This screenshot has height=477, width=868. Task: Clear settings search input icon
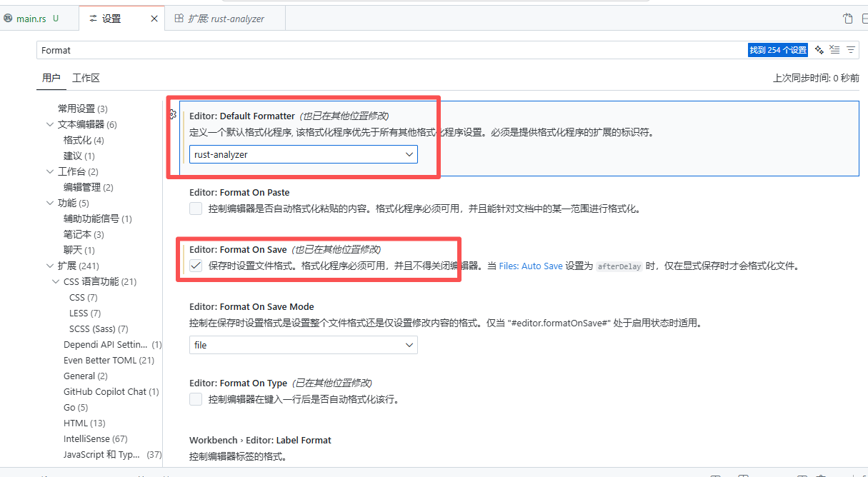point(834,50)
